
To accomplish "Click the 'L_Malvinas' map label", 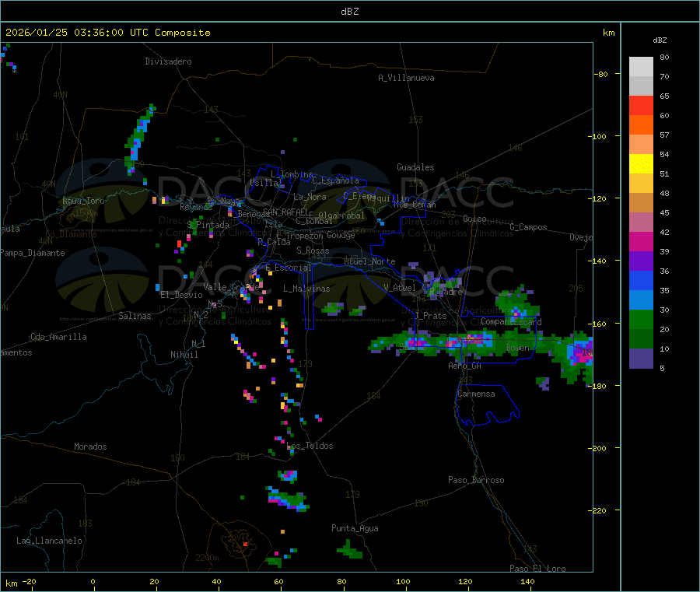I will click(306, 289).
